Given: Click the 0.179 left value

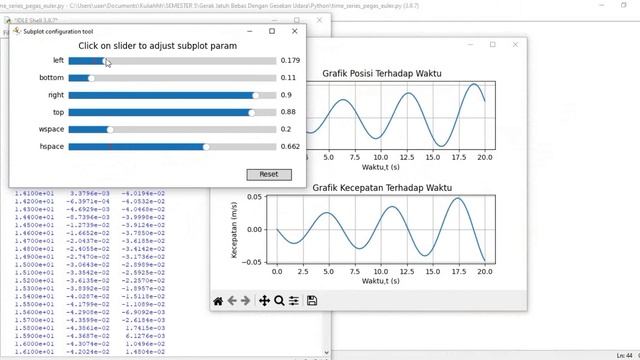Looking at the screenshot, I should click(x=290, y=60).
